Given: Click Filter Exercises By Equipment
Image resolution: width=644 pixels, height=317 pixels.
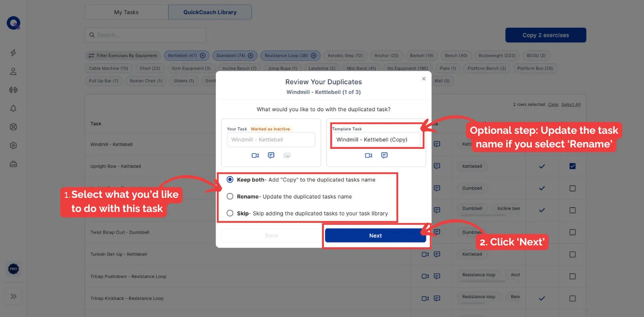Looking at the screenshot, I should point(123,56).
